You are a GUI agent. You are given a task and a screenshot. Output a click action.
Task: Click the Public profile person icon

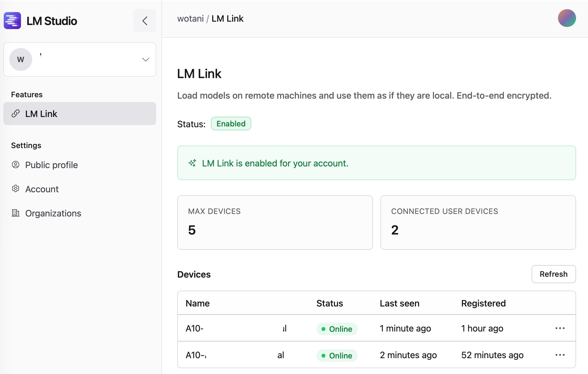(x=16, y=165)
